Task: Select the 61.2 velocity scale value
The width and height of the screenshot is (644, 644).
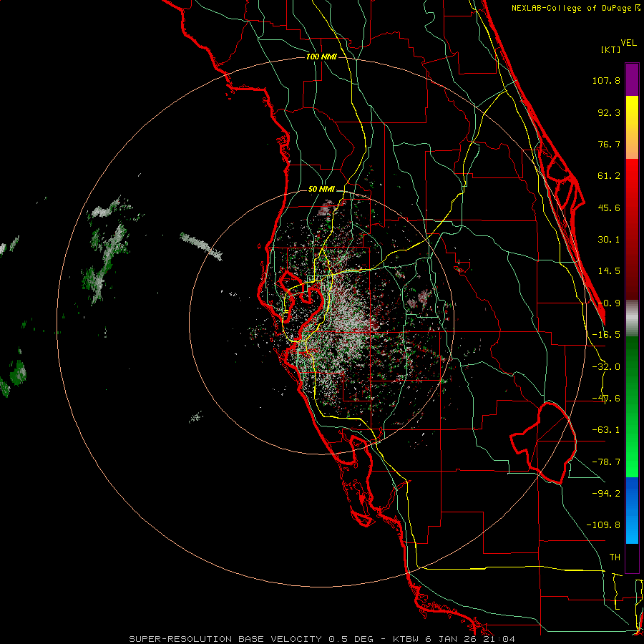Action: click(609, 176)
